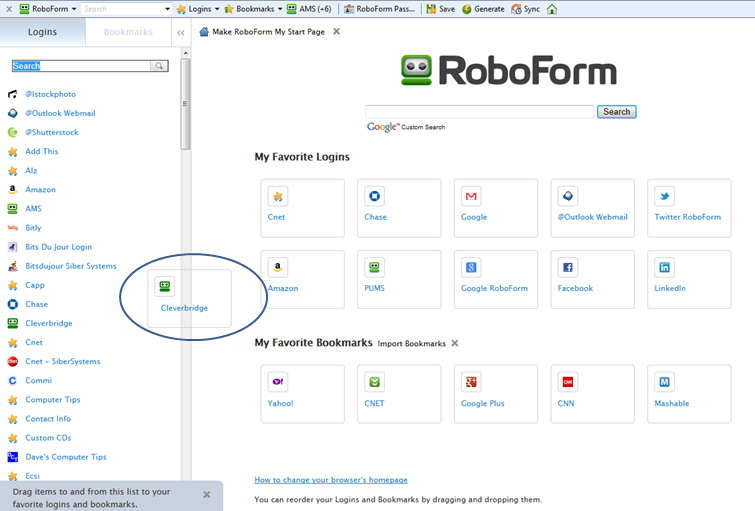Image resolution: width=755 pixels, height=511 pixels.
Task: Dismiss the drag items hint
Action: click(x=207, y=495)
